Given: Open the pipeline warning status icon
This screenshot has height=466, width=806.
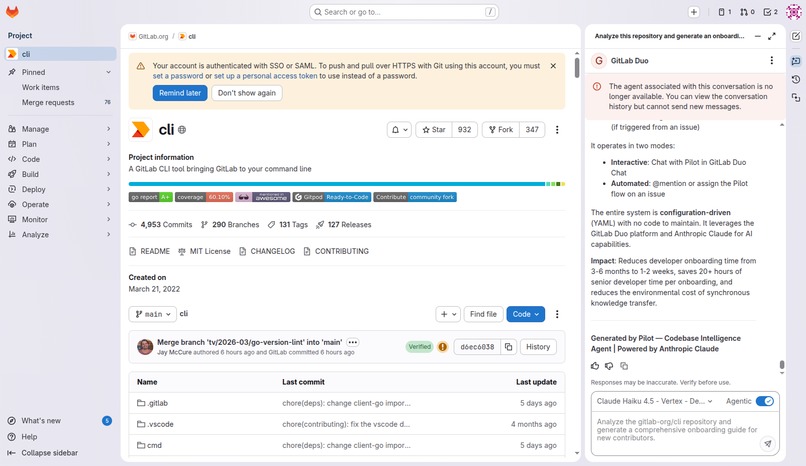Looking at the screenshot, I should 443,347.
